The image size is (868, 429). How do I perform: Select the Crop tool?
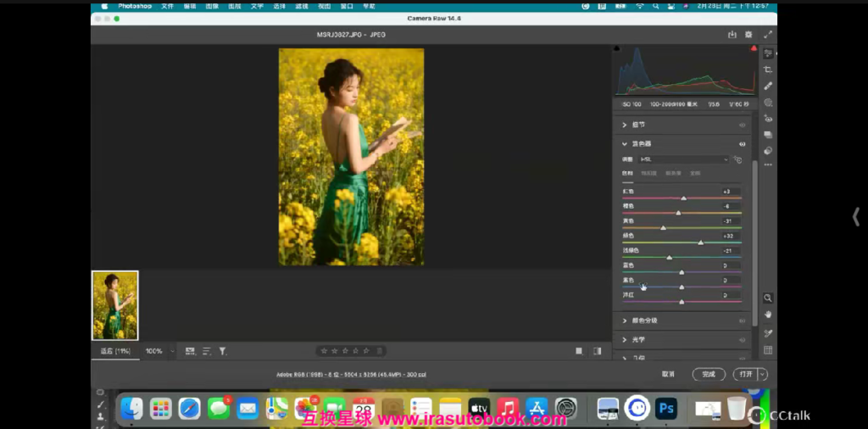[x=768, y=70]
